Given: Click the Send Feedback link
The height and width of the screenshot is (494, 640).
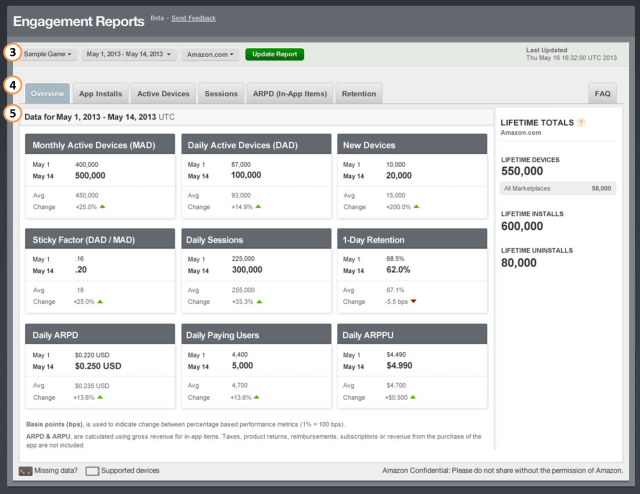Looking at the screenshot, I should (192, 19).
